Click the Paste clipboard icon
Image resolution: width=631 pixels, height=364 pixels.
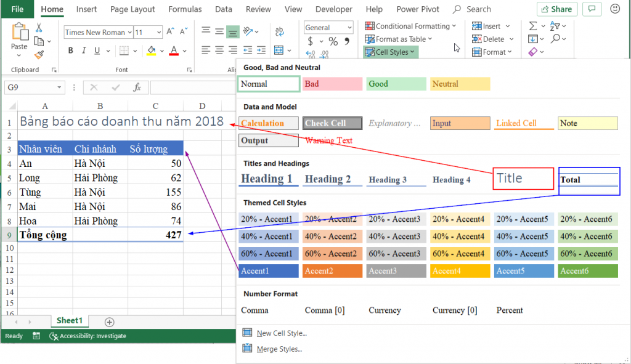20,32
